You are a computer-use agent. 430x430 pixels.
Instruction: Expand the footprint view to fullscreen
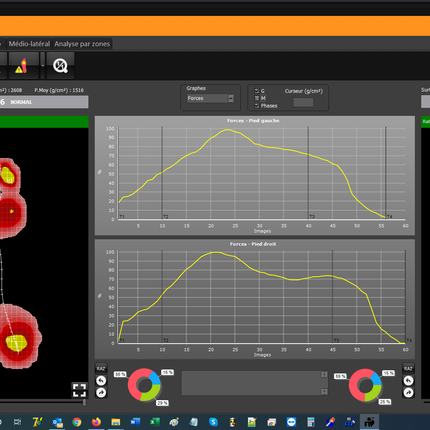(x=79, y=390)
